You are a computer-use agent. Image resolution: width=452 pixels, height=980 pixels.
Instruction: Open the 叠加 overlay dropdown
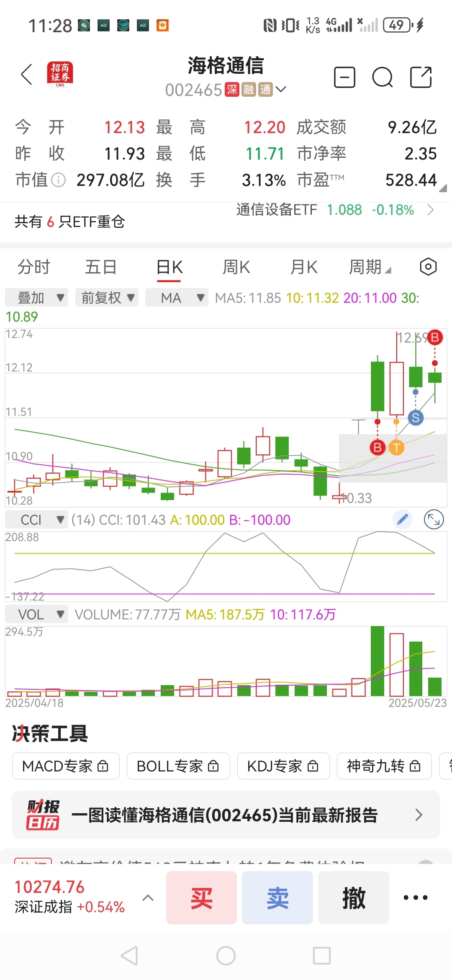coord(37,298)
